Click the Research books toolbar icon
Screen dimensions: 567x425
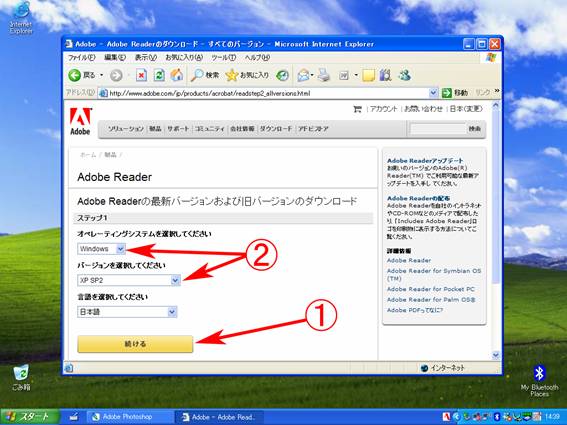point(385,75)
